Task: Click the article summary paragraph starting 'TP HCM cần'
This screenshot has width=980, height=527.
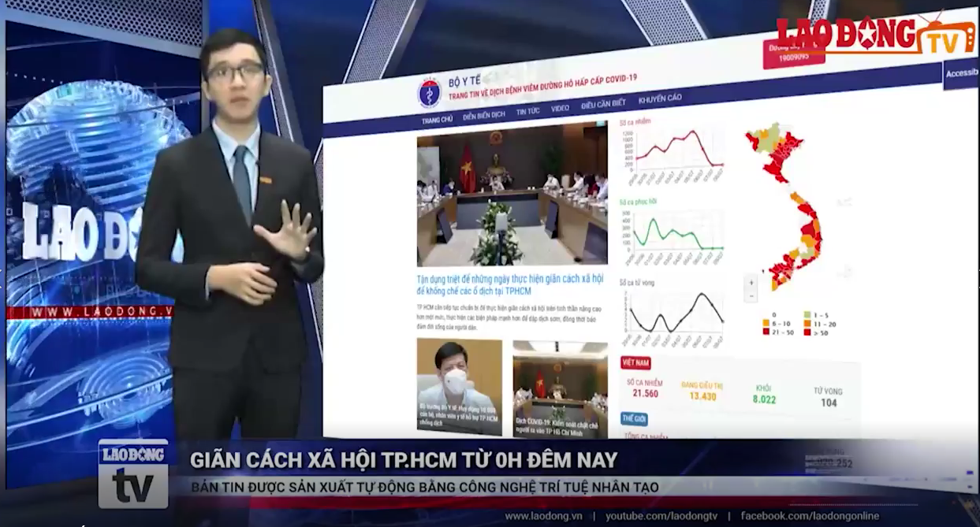Action: tap(509, 316)
